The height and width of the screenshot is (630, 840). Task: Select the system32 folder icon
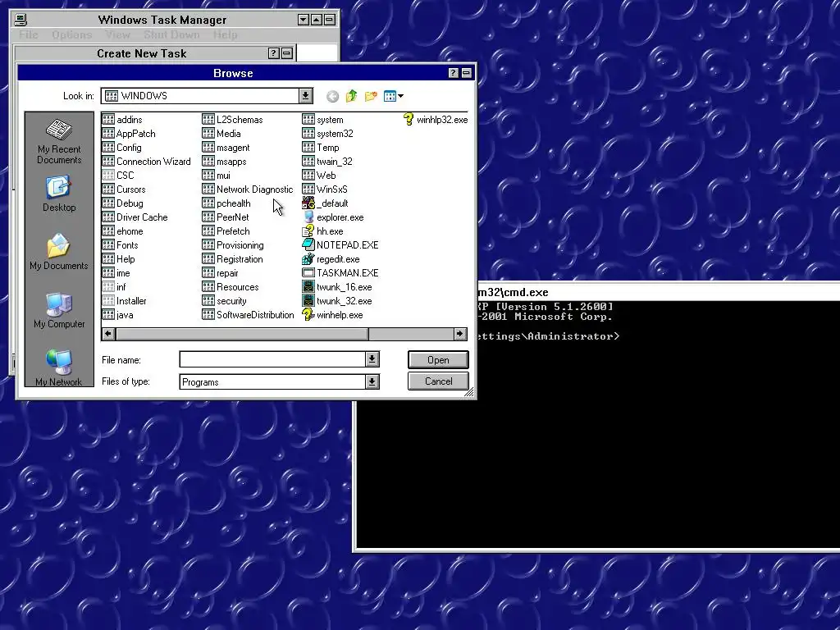pos(308,134)
